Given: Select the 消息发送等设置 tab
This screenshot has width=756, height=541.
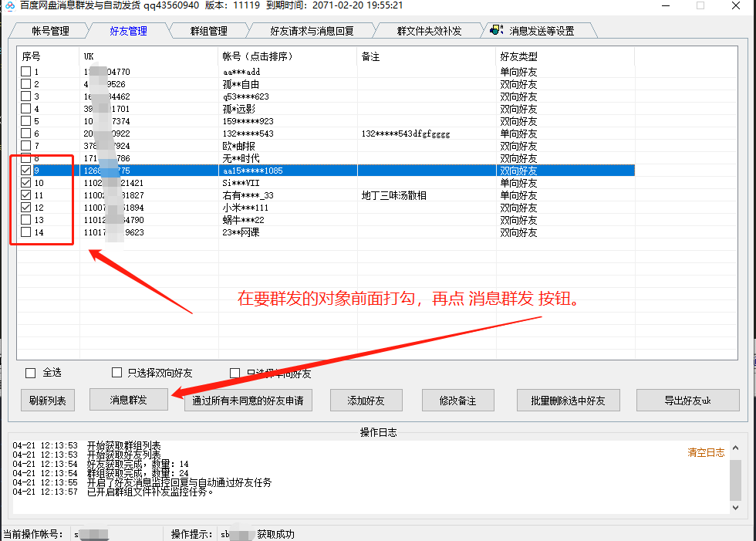Looking at the screenshot, I should [542, 29].
